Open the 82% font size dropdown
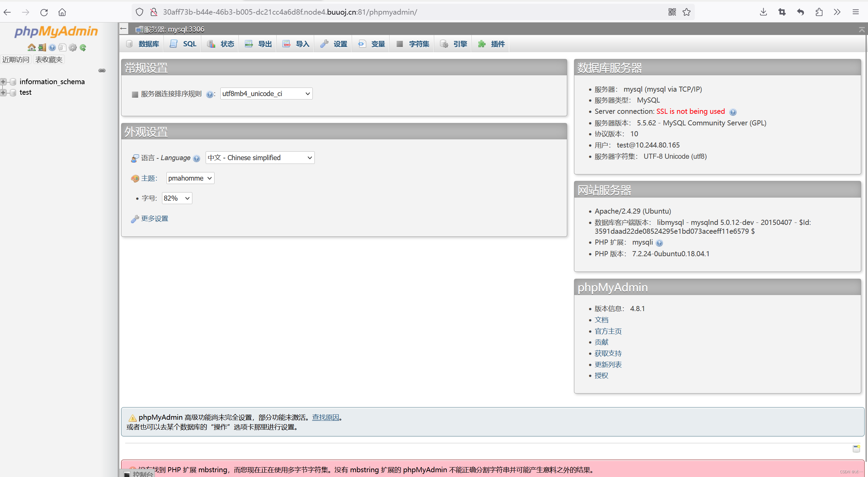 click(x=177, y=198)
